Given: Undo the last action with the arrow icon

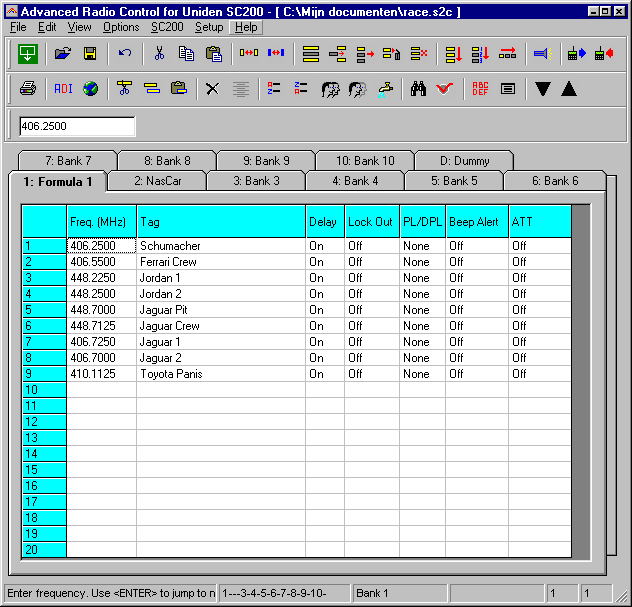Looking at the screenshot, I should click(x=125, y=54).
